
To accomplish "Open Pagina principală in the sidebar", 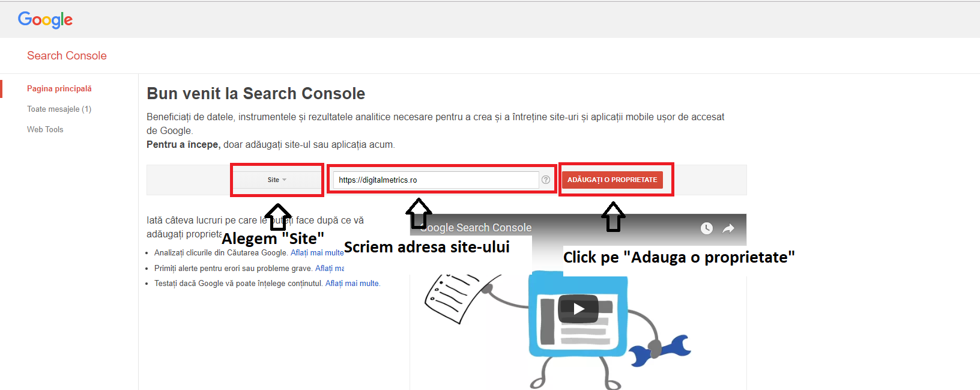I will pos(59,88).
